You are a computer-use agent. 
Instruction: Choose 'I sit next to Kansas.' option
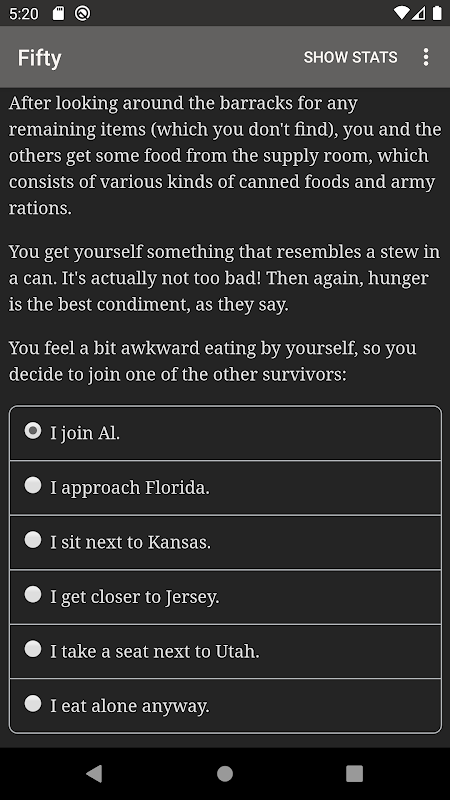[225, 542]
